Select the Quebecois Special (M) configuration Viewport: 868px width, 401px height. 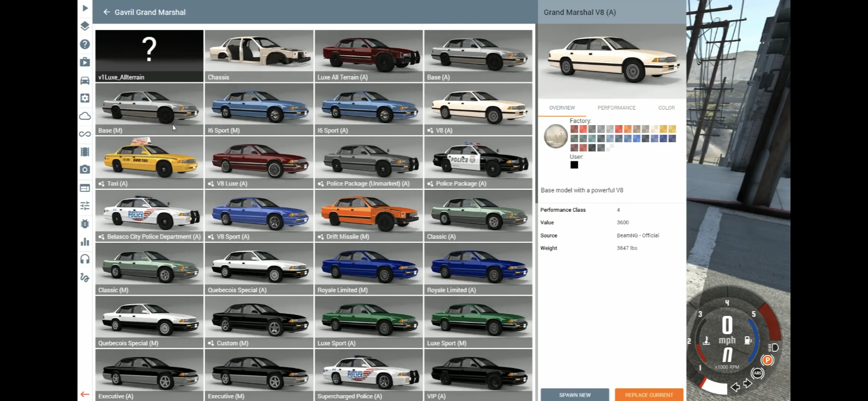coord(149,322)
